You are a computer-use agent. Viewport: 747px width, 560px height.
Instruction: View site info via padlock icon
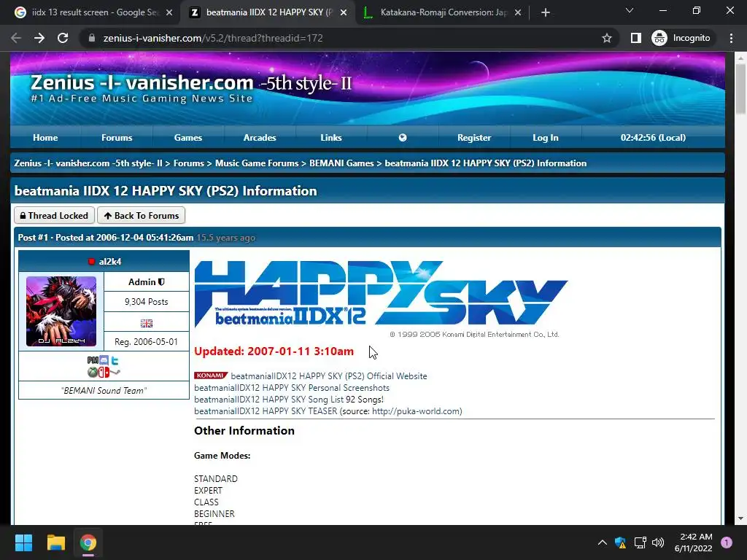tap(92, 38)
